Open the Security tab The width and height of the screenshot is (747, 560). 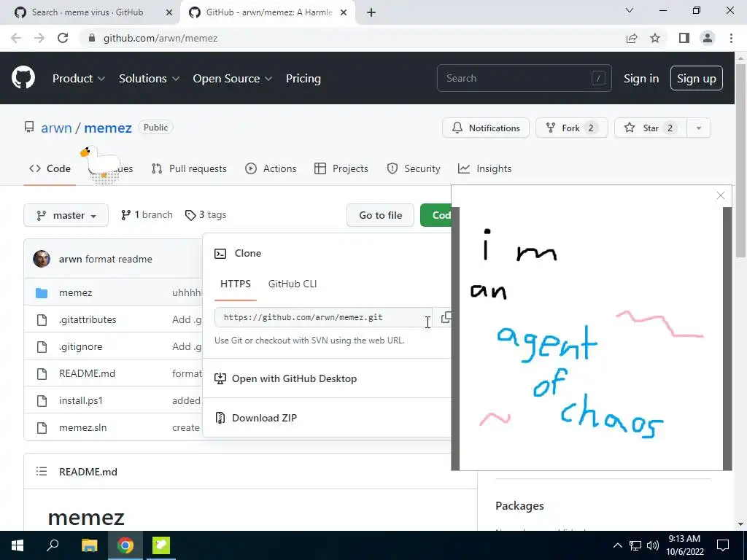414,168
